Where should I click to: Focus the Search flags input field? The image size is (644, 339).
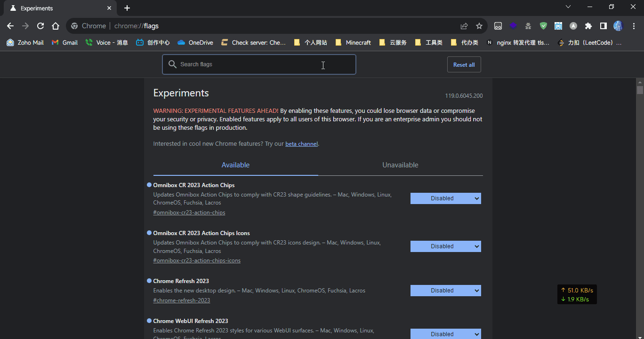coord(259,64)
